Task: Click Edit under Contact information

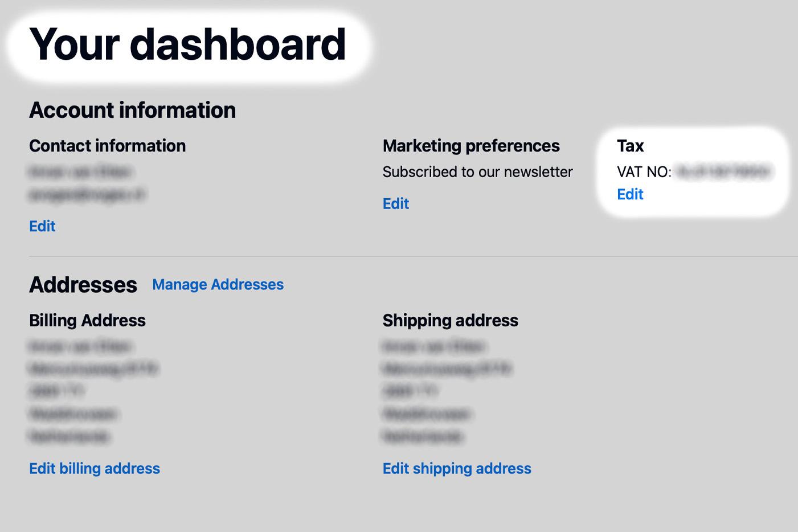Action: pos(42,226)
